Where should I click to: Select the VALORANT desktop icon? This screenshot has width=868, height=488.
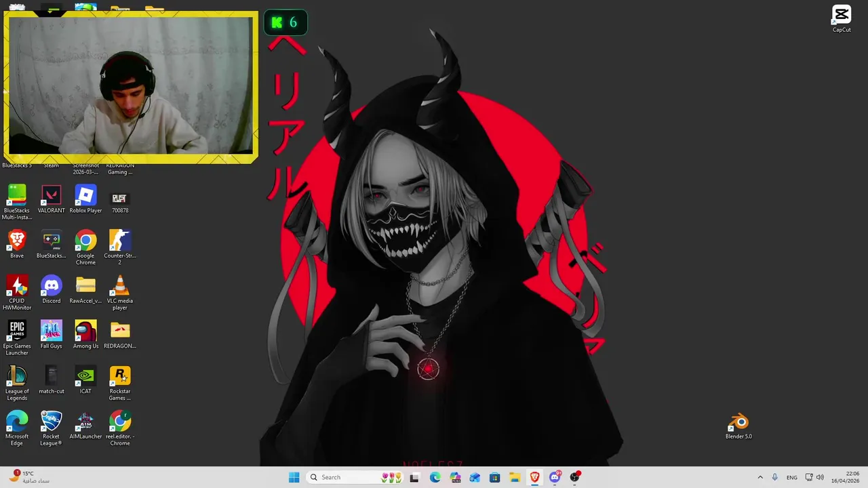coord(51,199)
